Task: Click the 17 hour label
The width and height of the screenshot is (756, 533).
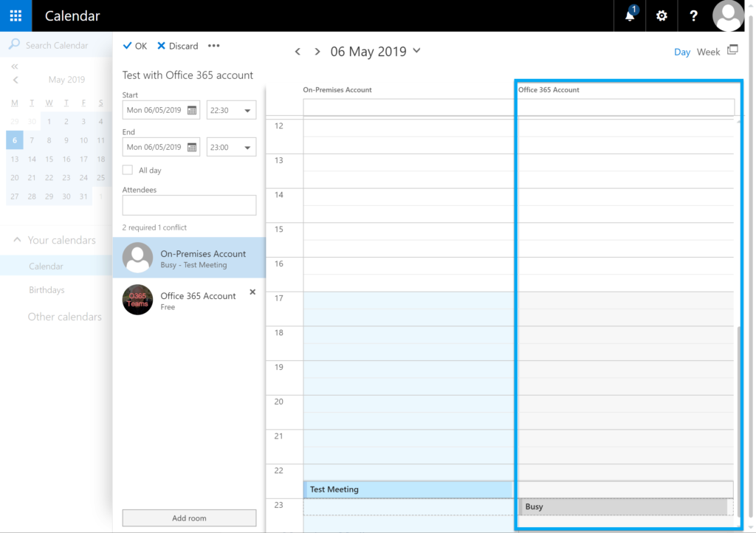Action: coord(278,298)
